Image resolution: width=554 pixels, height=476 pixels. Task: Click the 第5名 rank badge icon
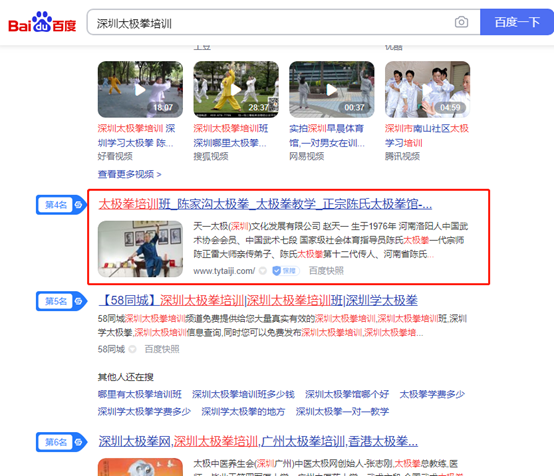pos(61,301)
